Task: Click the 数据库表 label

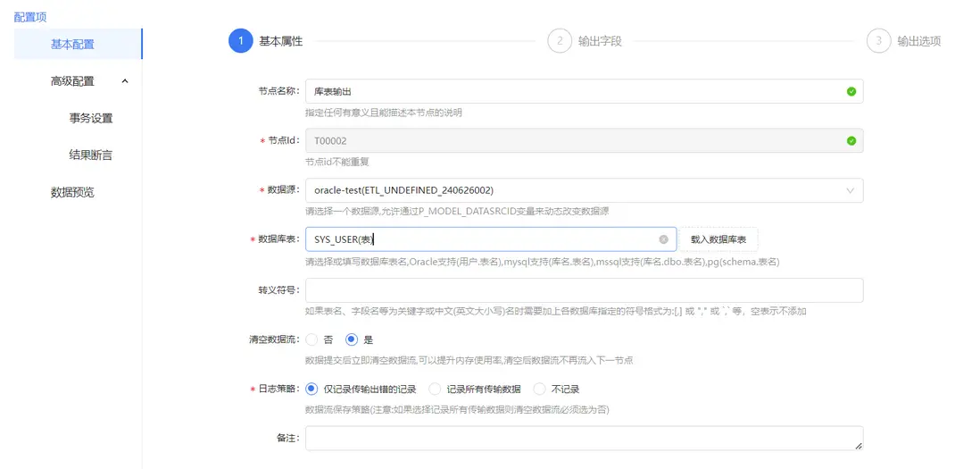Action: click(x=278, y=239)
